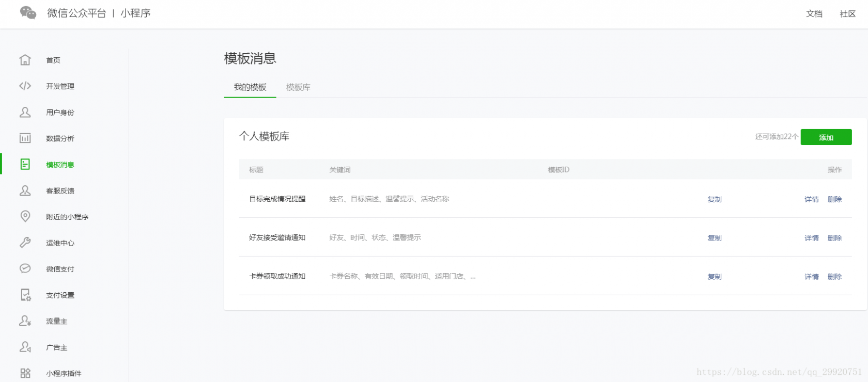
Task: View 详情 for 目标完成情况提醒
Action: [x=812, y=199]
